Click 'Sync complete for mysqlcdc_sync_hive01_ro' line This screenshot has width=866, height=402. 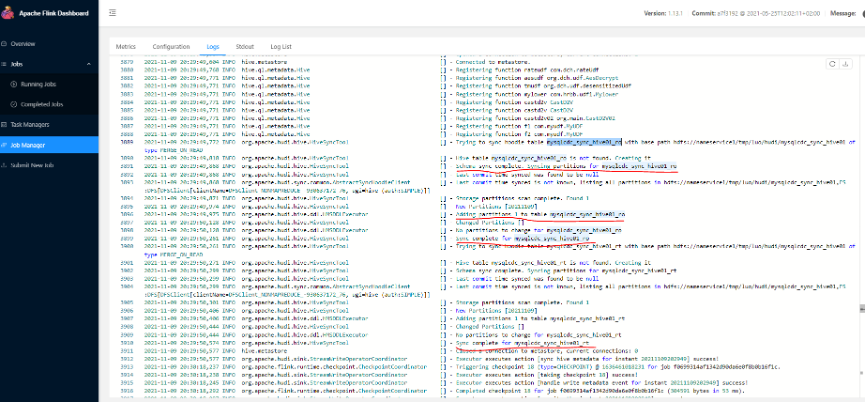pyautogui.click(x=521, y=237)
